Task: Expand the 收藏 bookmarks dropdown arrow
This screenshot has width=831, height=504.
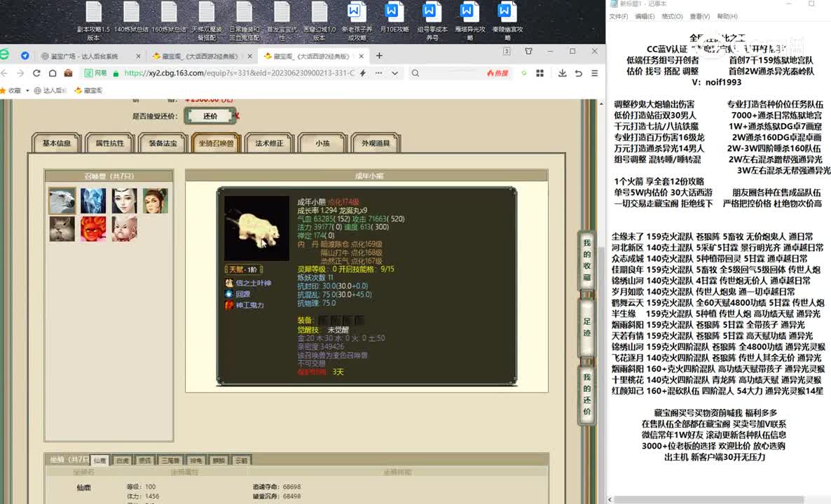Action: [x=27, y=91]
